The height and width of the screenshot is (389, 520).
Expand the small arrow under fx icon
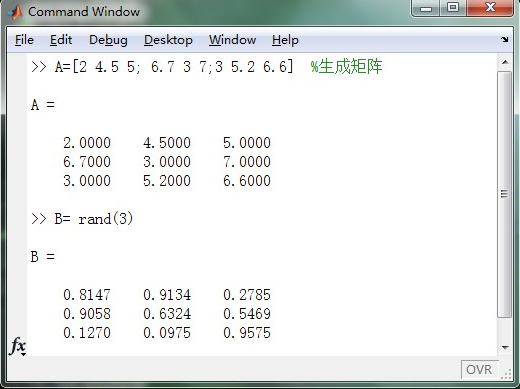pos(23,354)
